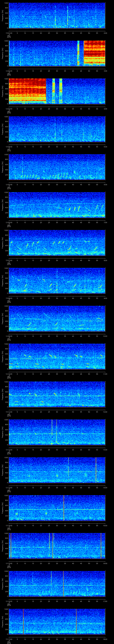
Task: Select the spectrogram panel starting at 13:08:00
Action: (57, 281)
